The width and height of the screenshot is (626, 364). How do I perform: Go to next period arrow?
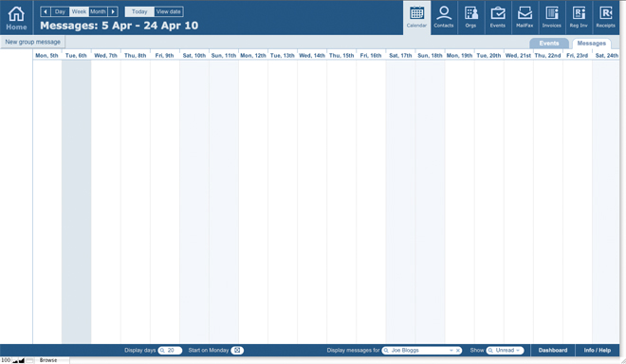[113, 11]
